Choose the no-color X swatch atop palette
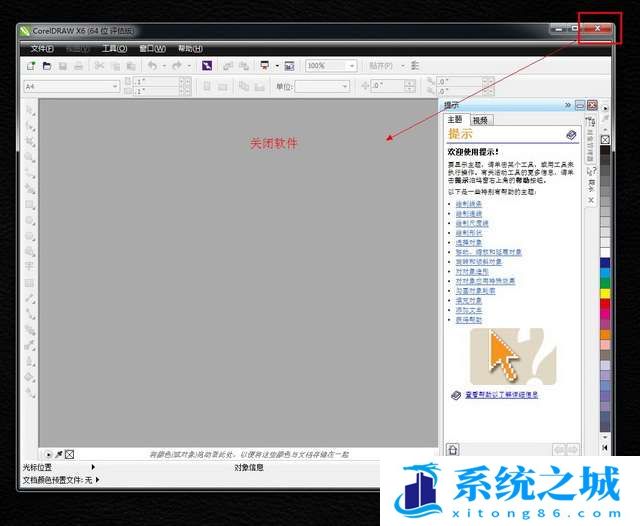640x526 pixels. point(605,140)
